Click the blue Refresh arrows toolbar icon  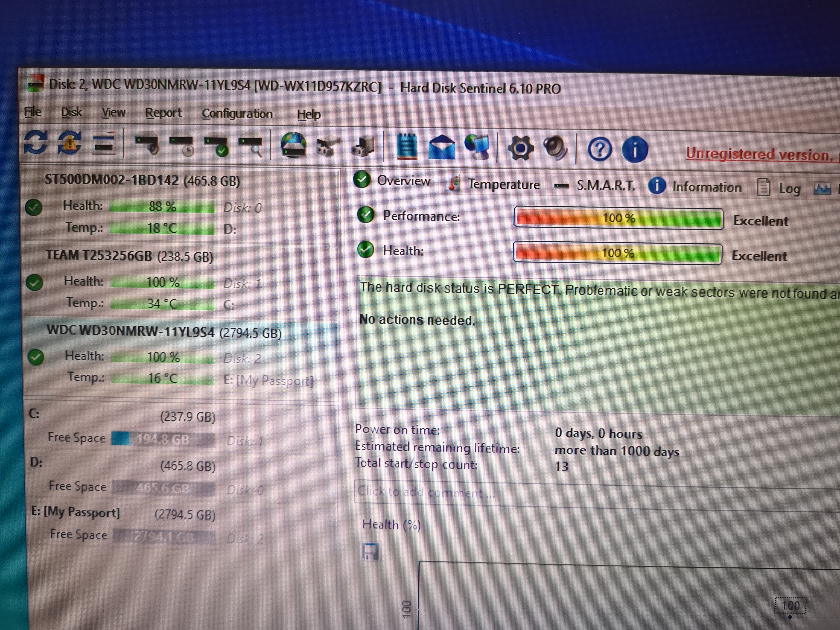pyautogui.click(x=36, y=143)
